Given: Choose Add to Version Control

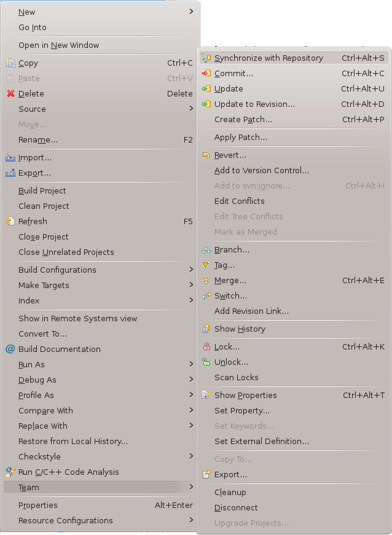Looking at the screenshot, I should click(261, 171).
